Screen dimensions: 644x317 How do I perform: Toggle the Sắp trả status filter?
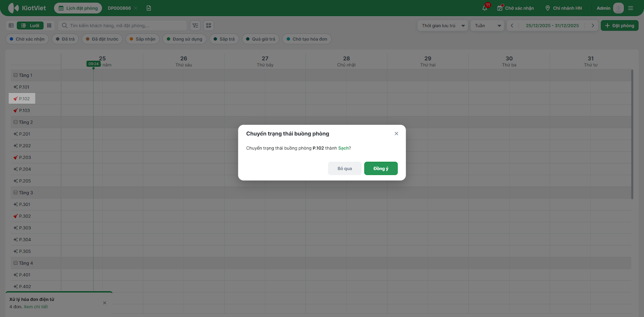point(224,39)
